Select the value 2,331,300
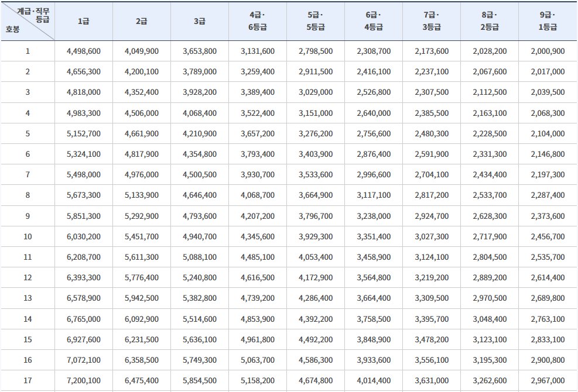578x392 pixels. pyautogui.click(x=490, y=154)
